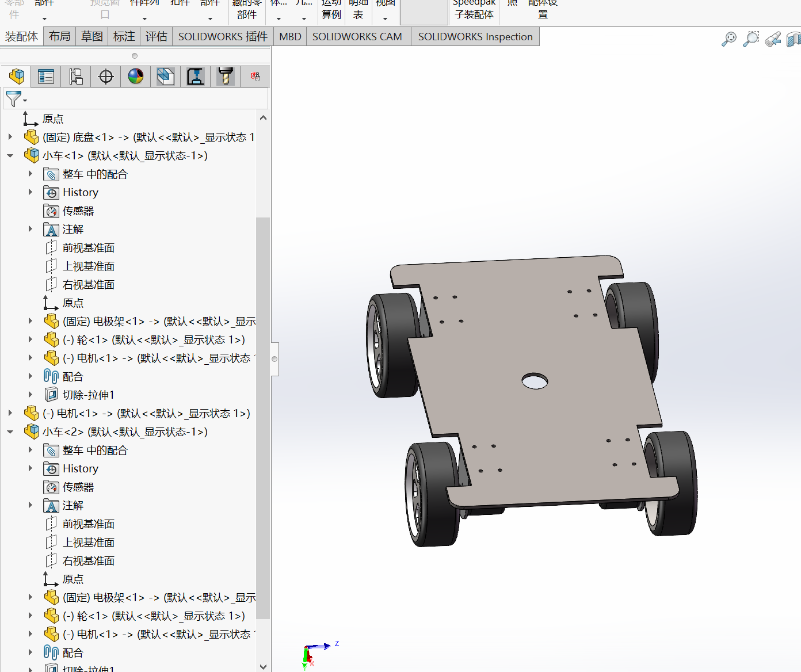Expand 电极架<1> under 小车<1>
Viewport: 801px width, 672px height.
pos(30,321)
